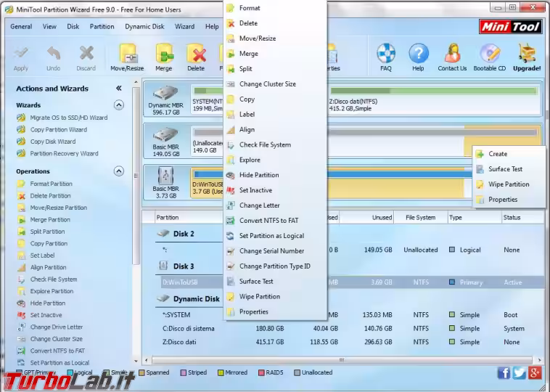Click the Unused column header
This screenshot has width=550, height=392.
point(366,218)
